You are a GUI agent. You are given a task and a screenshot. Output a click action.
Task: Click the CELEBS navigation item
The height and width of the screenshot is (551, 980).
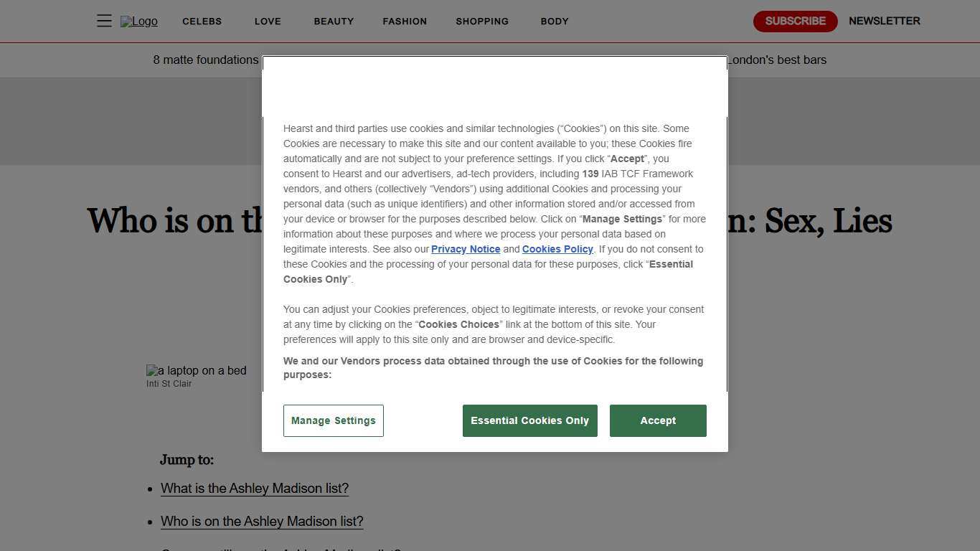coord(202,22)
